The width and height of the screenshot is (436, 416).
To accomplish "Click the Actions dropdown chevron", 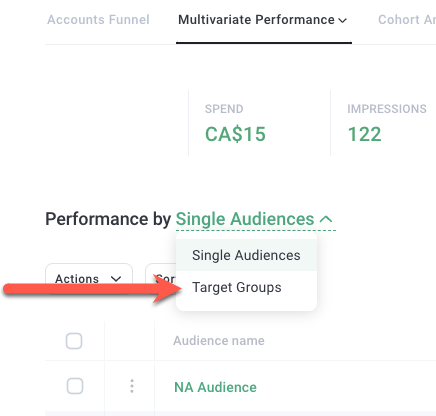I will [116, 279].
